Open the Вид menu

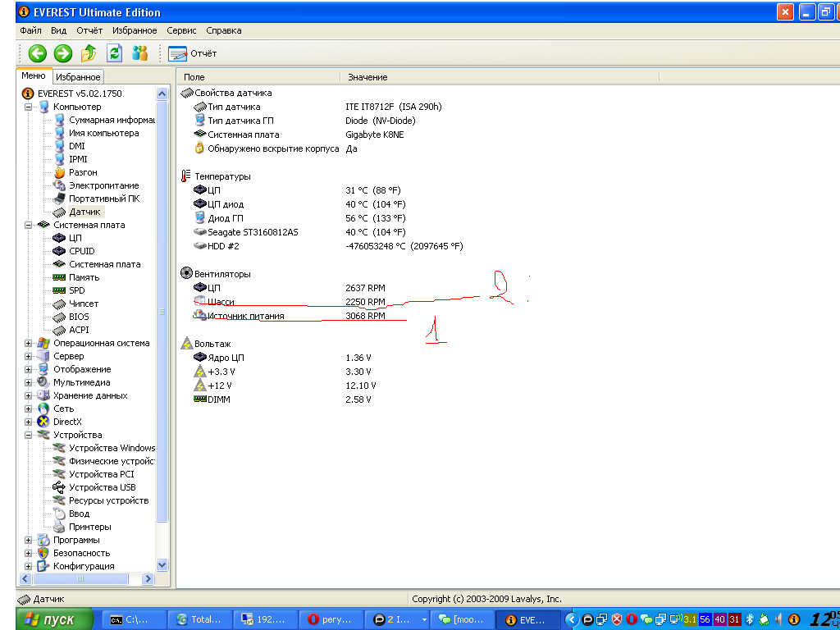58,30
